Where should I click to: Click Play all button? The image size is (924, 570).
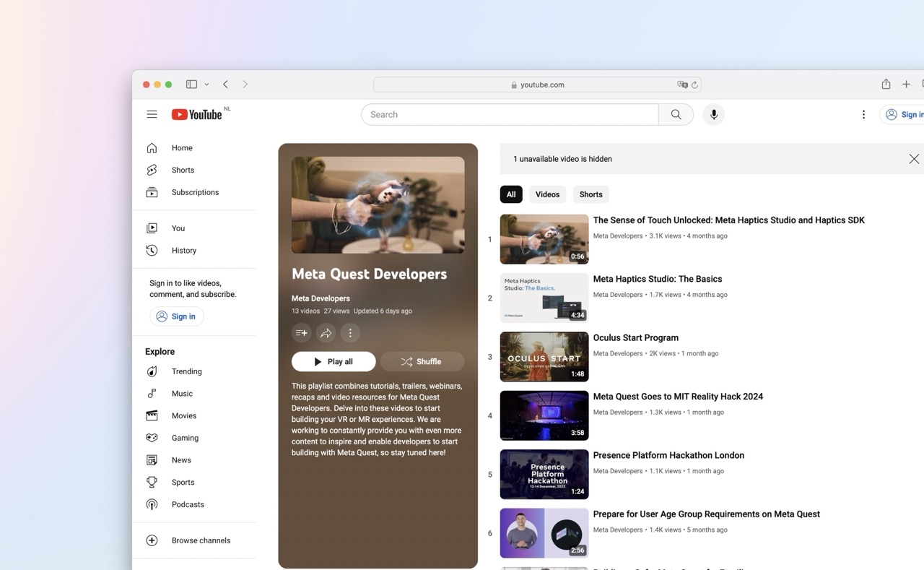tap(334, 361)
